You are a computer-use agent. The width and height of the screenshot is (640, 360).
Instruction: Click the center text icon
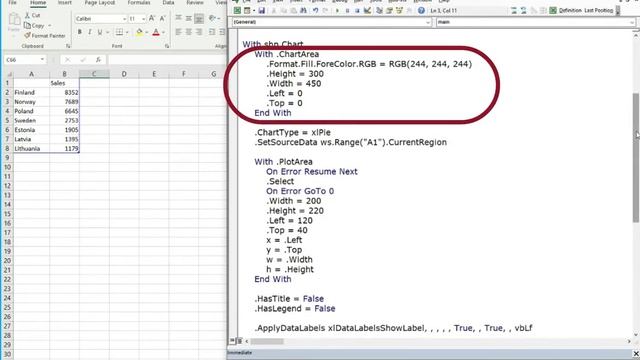pos(189,32)
